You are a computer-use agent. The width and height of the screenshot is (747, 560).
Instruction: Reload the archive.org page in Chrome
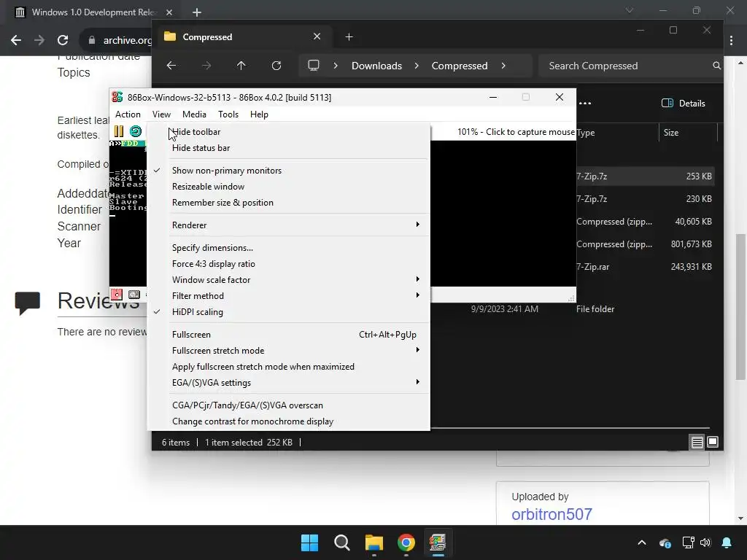tap(63, 40)
